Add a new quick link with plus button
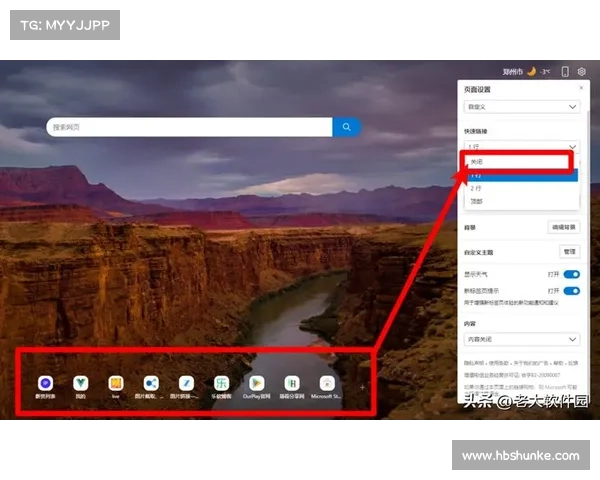The image size is (600, 480). tap(362, 385)
